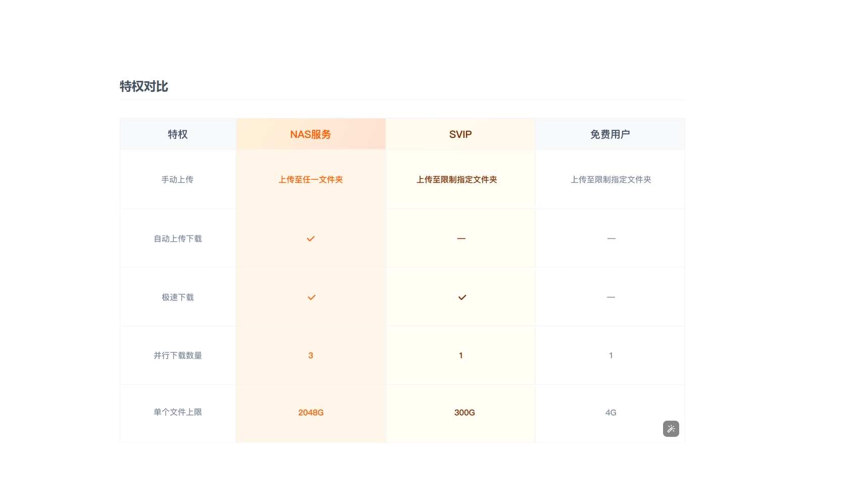Click the 单个文件上限 row label

point(178,412)
